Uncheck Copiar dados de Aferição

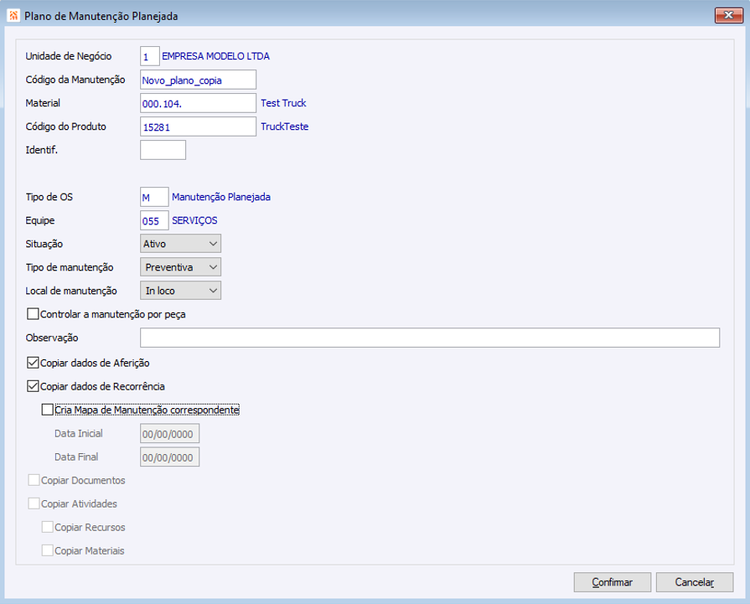[33, 363]
